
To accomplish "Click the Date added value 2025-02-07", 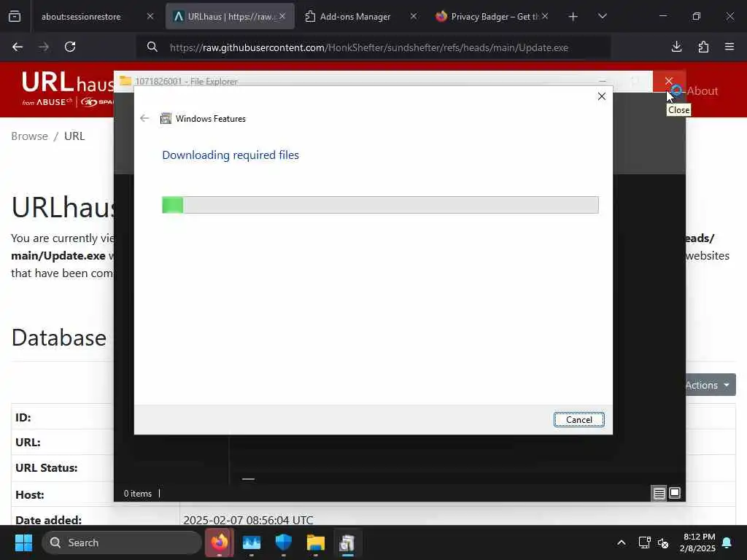I will pos(248,519).
